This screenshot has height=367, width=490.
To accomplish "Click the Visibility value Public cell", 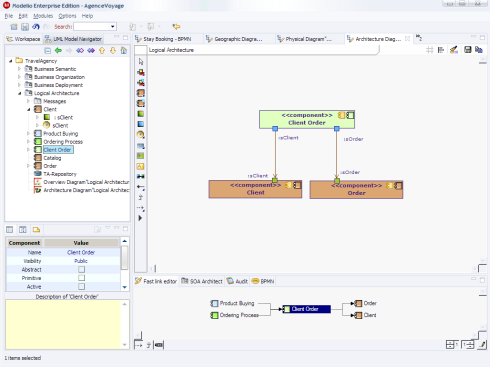I will (81, 261).
